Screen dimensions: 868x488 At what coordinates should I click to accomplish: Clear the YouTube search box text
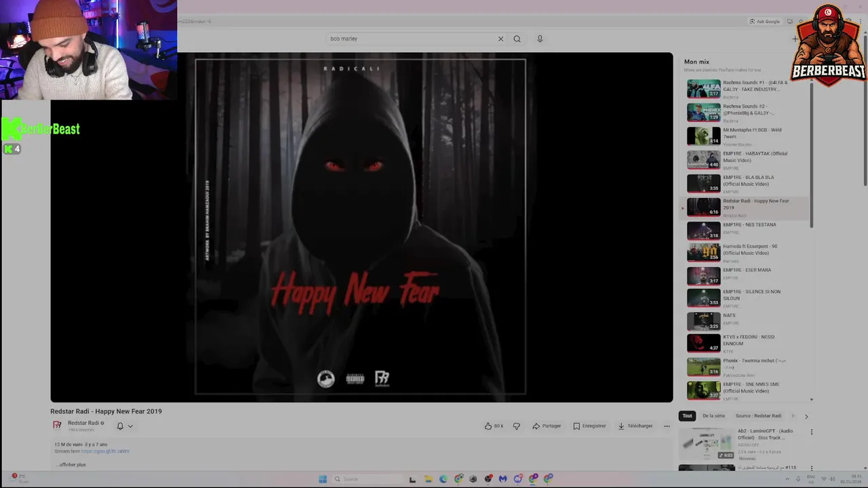click(500, 39)
